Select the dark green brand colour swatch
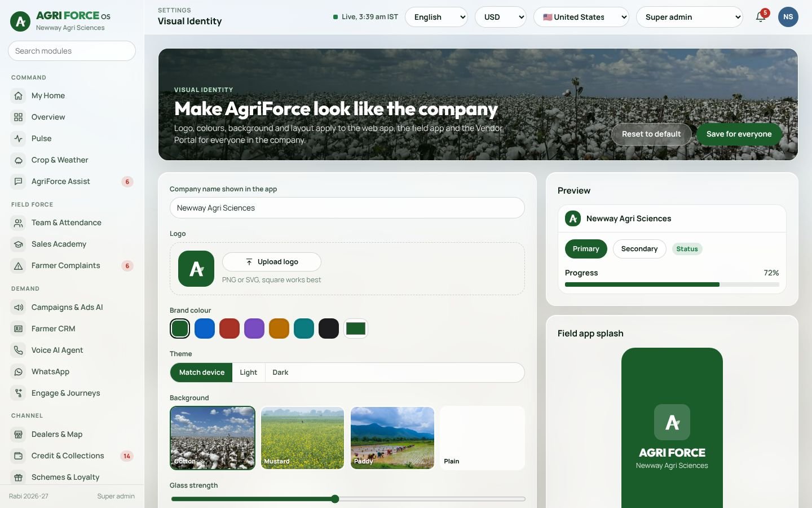 pos(180,329)
